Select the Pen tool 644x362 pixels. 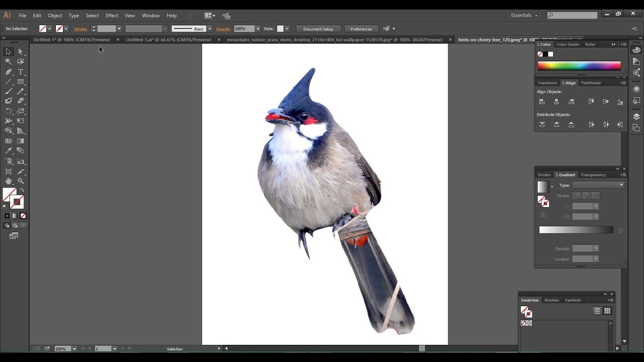point(9,71)
